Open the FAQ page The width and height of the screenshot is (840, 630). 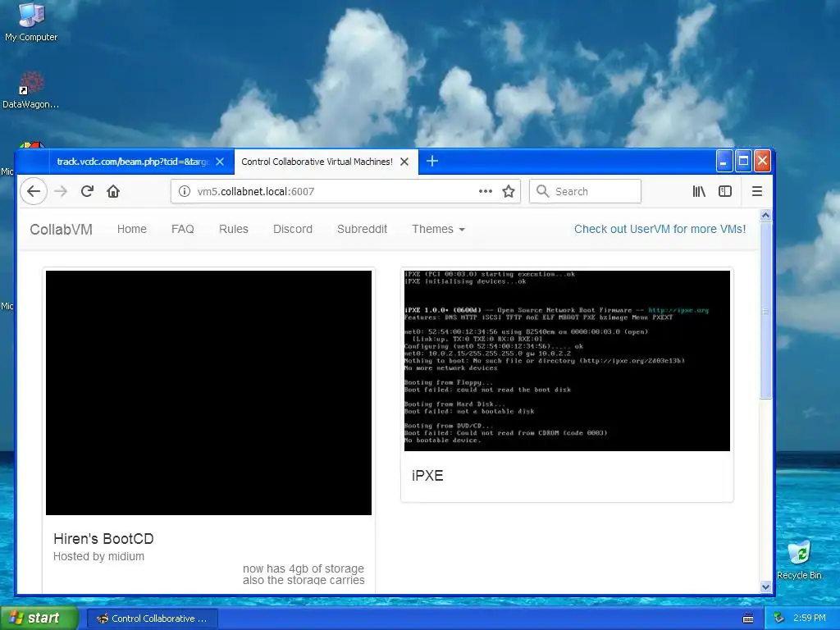183,229
